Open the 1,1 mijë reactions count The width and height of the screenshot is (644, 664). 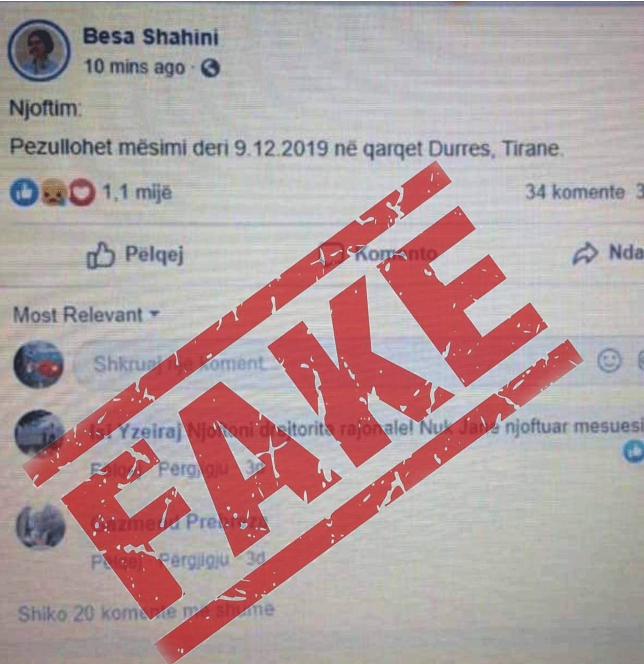pyautogui.click(x=137, y=193)
